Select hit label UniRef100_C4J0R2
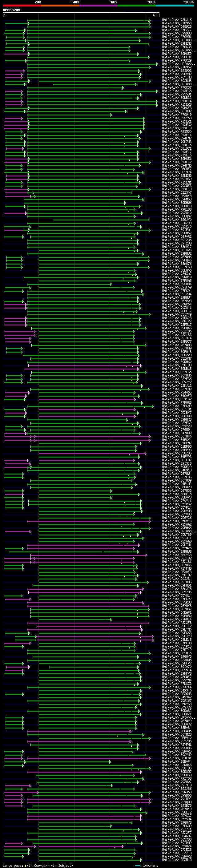Screen dimensions: 197x868 point(177,236)
